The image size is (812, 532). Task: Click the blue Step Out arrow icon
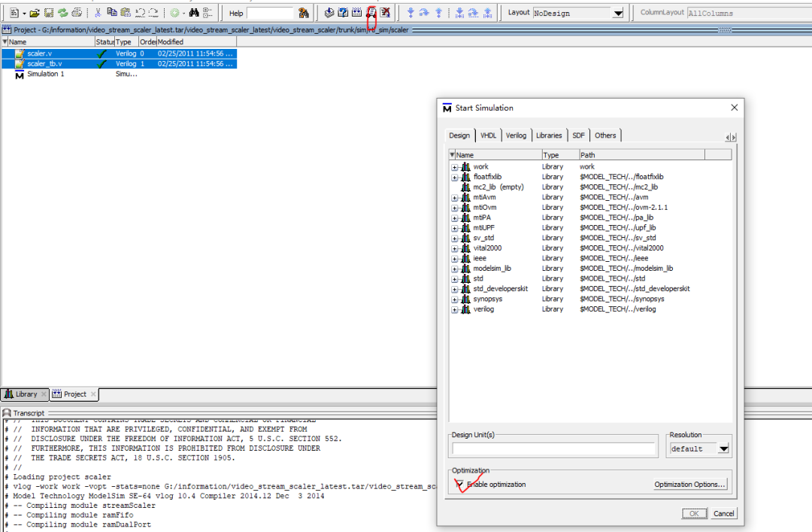pos(438,13)
